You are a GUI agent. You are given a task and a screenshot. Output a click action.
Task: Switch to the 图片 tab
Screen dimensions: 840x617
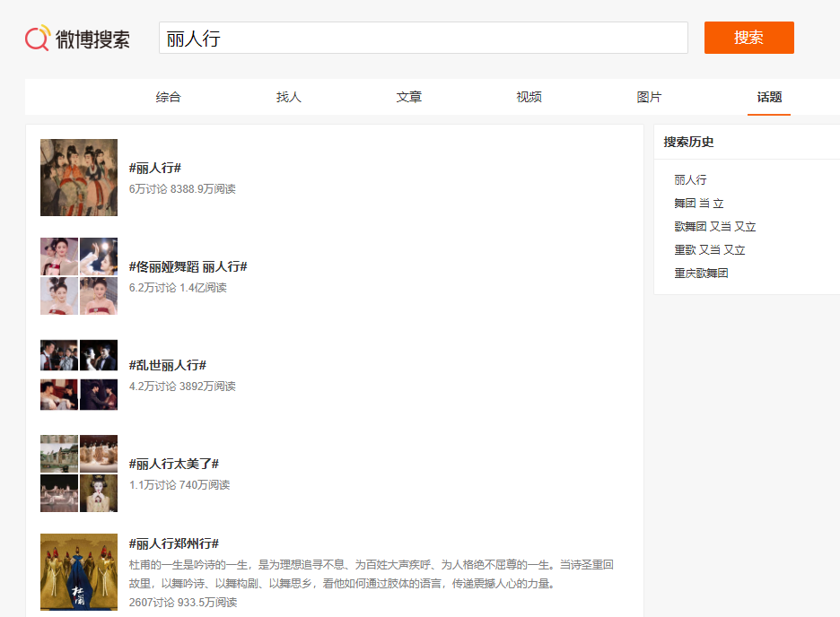649,97
